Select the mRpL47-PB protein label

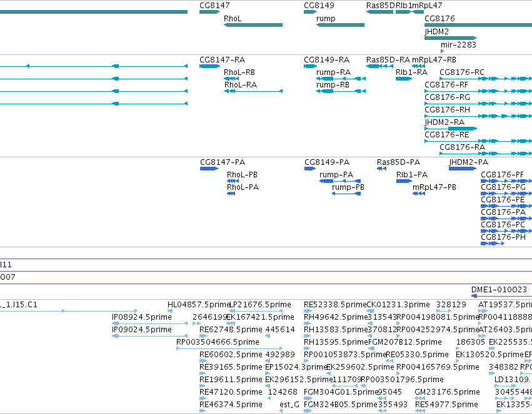tap(434, 187)
